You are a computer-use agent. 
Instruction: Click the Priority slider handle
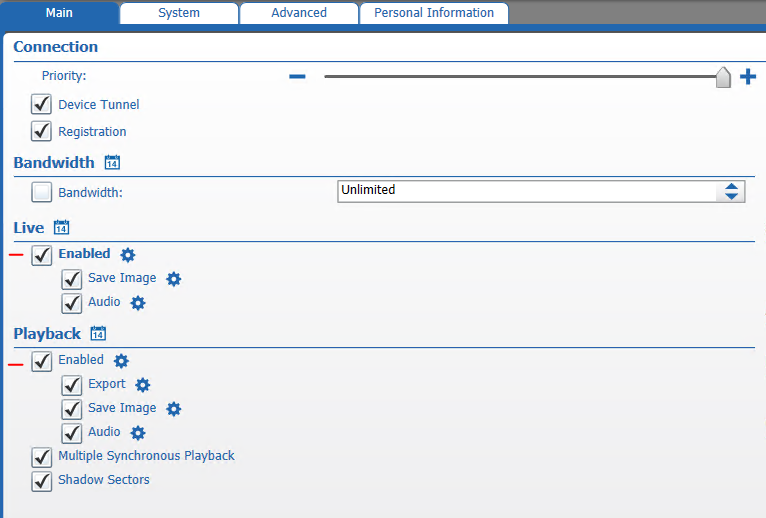[723, 78]
